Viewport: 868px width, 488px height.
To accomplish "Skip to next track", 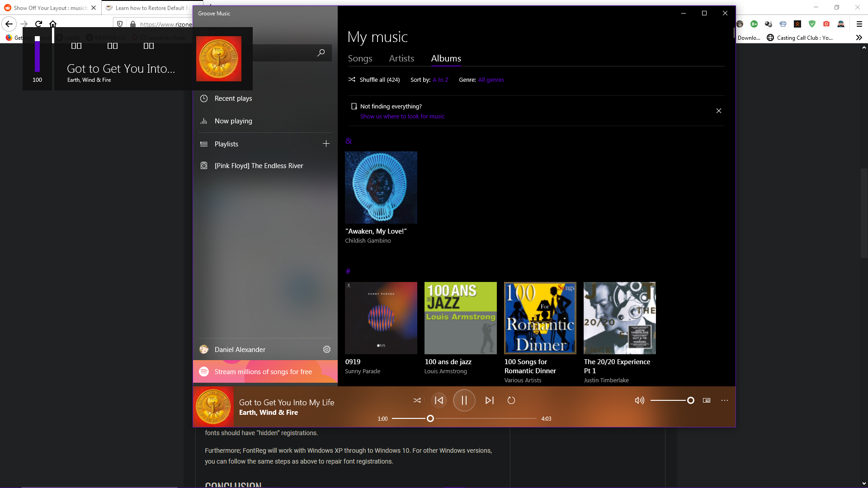I will (489, 400).
